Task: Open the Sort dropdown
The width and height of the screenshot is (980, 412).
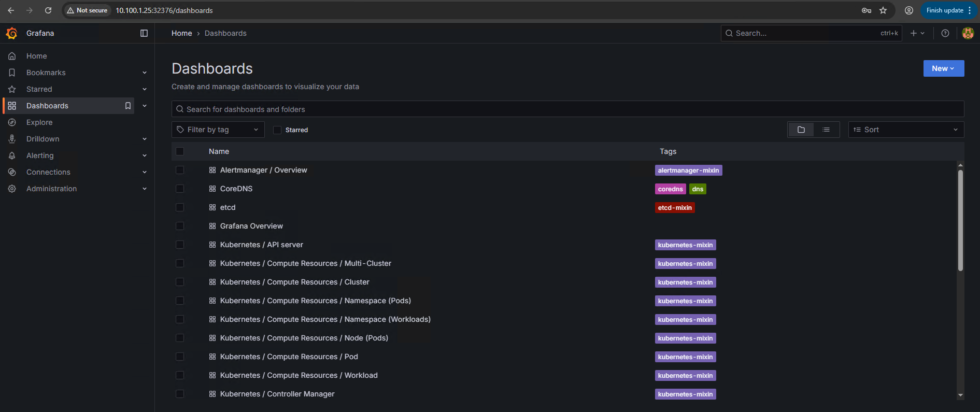Action: (x=905, y=130)
